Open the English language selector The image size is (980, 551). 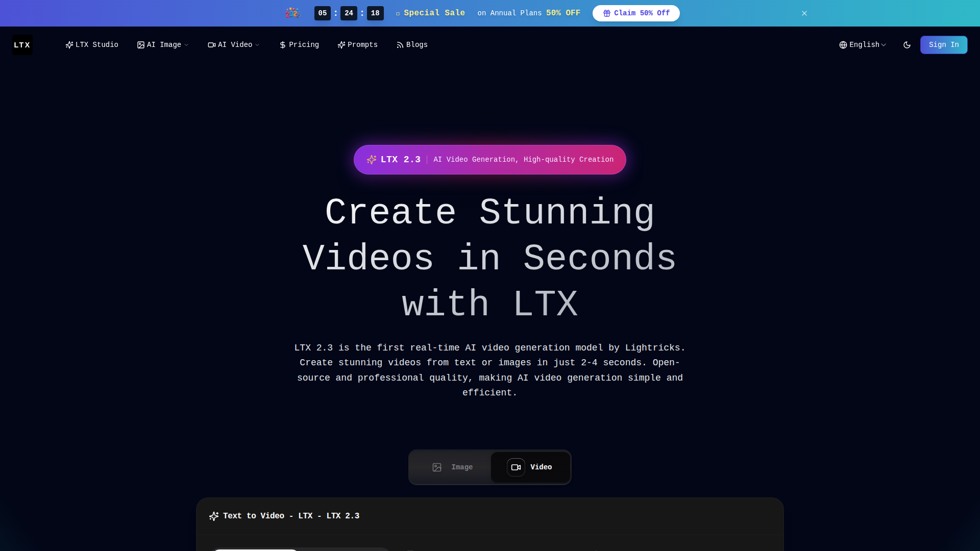(x=863, y=45)
